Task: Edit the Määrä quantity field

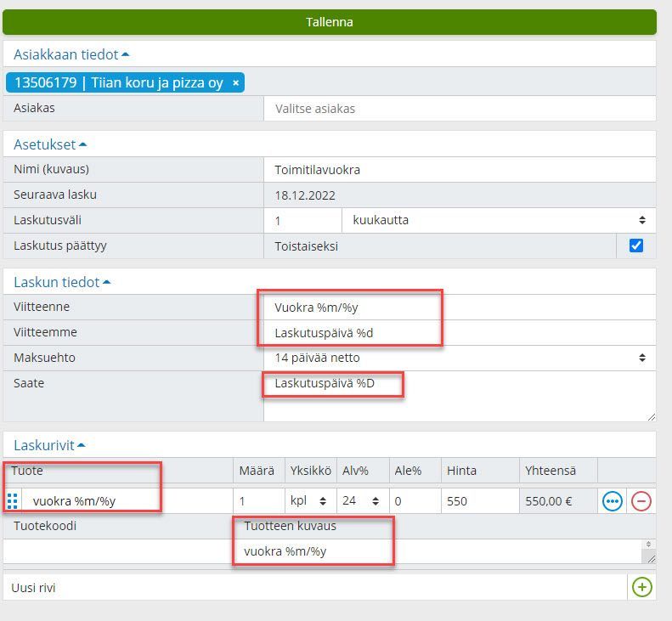Action: [x=259, y=501]
